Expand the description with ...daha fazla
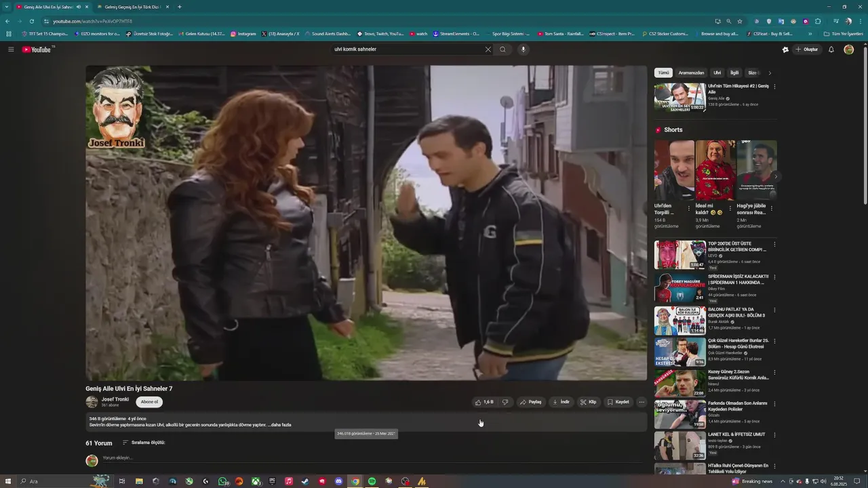Screen dimensions: 868x488 (279, 425)
